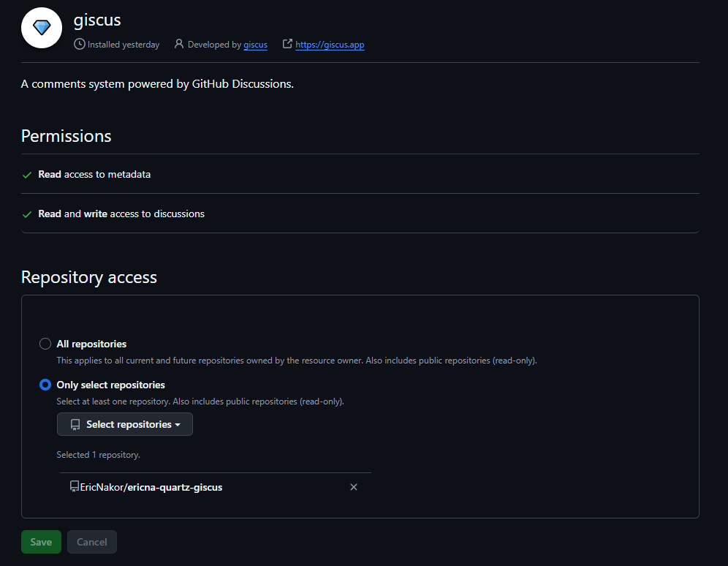Click the Cancel button

point(92,542)
